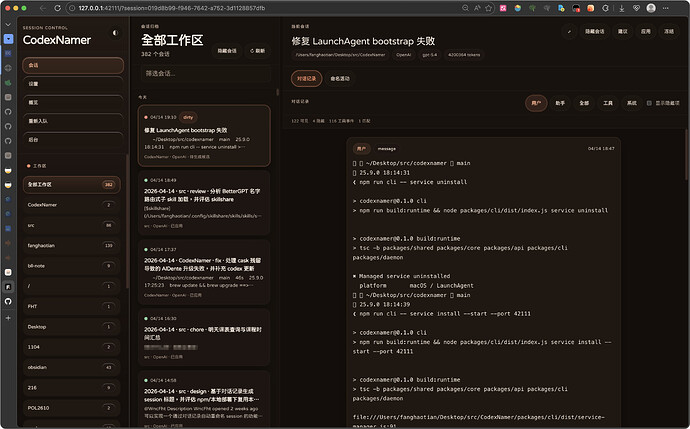The image size is (690, 429).
Task: Filter transcript by 全部 messages
Action: click(584, 103)
